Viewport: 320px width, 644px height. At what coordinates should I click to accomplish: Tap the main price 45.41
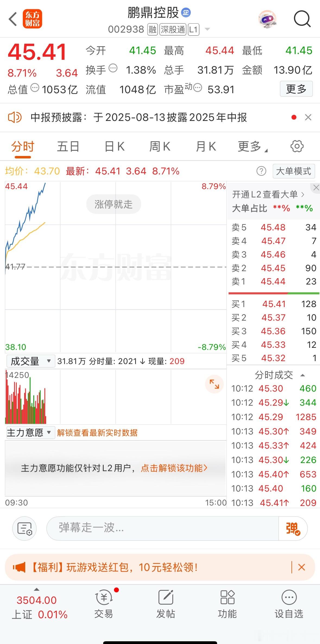tap(37, 52)
